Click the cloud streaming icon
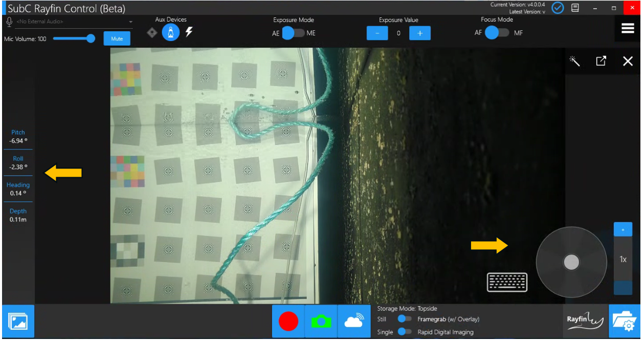The width and height of the screenshot is (644, 340). [x=354, y=322]
